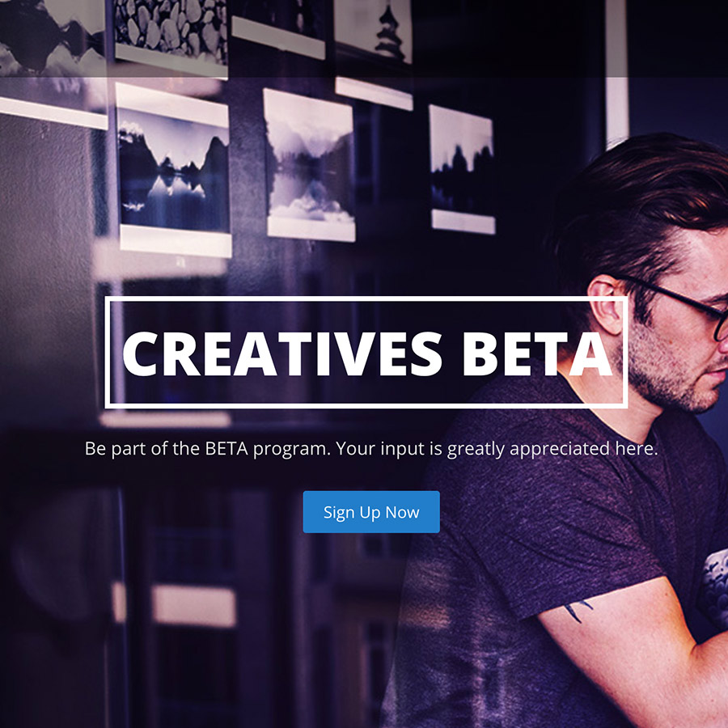This screenshot has height=728, width=728.
Task: Open the mountain lake reflection print on the wall
Action: tap(174, 170)
